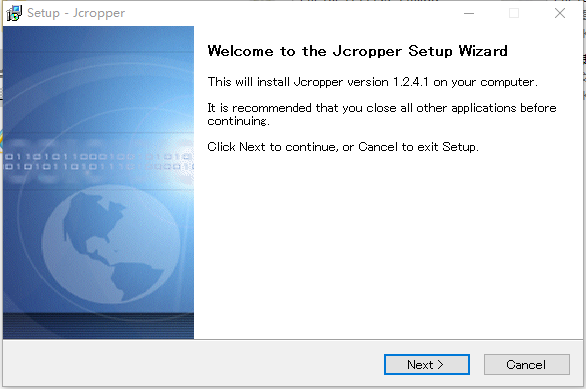Select the version number 1.2.4.1 text
Image resolution: width=586 pixels, height=389 pixels.
pyautogui.click(x=410, y=82)
